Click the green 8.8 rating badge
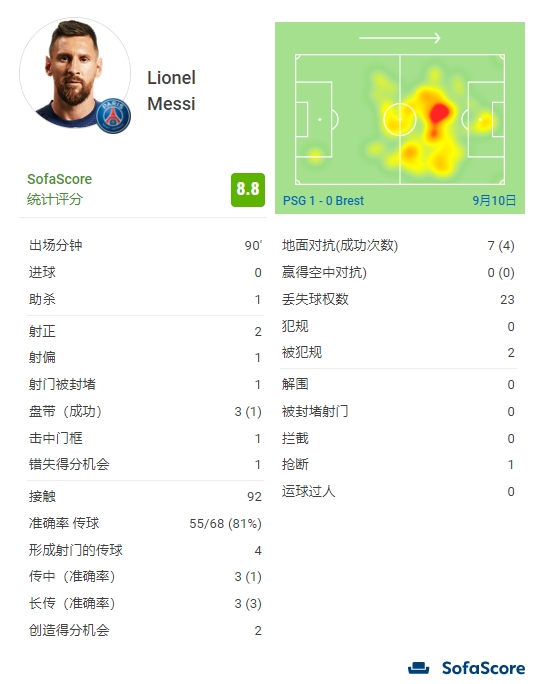The width and height of the screenshot is (543, 684). [x=248, y=190]
